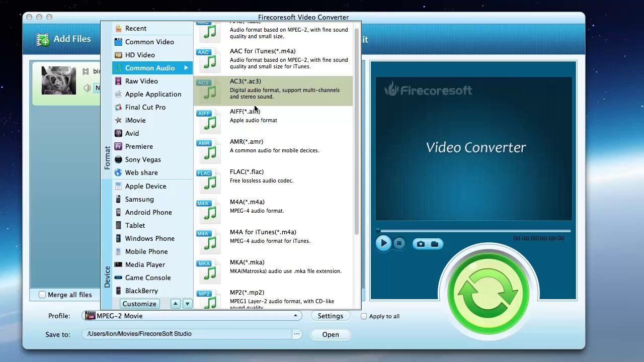Click the Avid category icon

[118, 133]
